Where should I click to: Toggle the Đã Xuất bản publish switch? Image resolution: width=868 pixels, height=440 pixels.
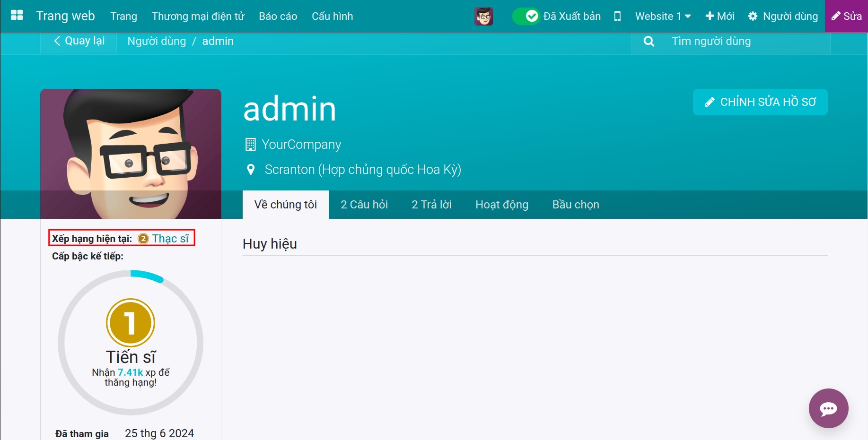tap(526, 17)
